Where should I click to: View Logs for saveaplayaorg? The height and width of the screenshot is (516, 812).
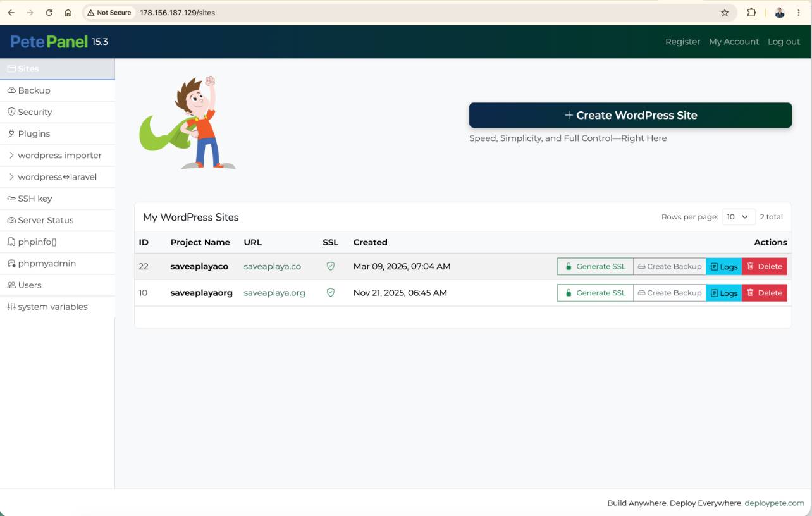(724, 293)
